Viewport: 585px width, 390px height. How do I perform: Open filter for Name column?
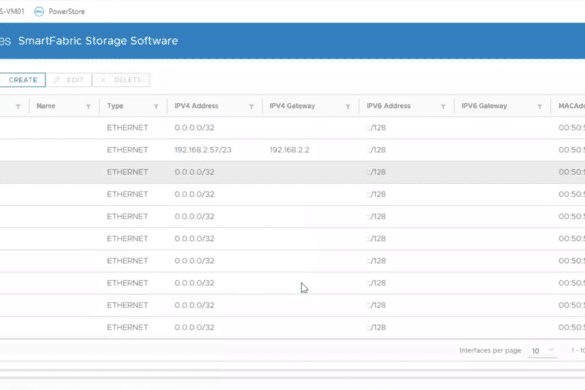88,106
